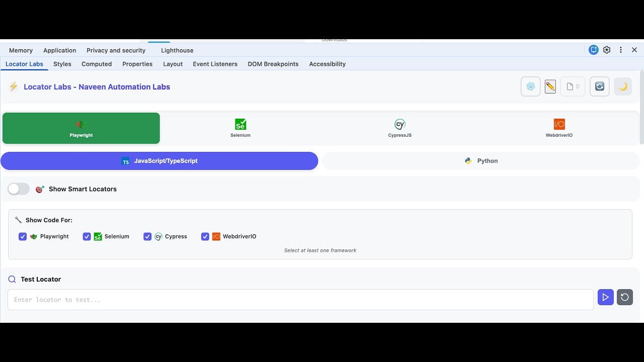
Task: Open the Lighthouse panel
Action: coord(177,50)
